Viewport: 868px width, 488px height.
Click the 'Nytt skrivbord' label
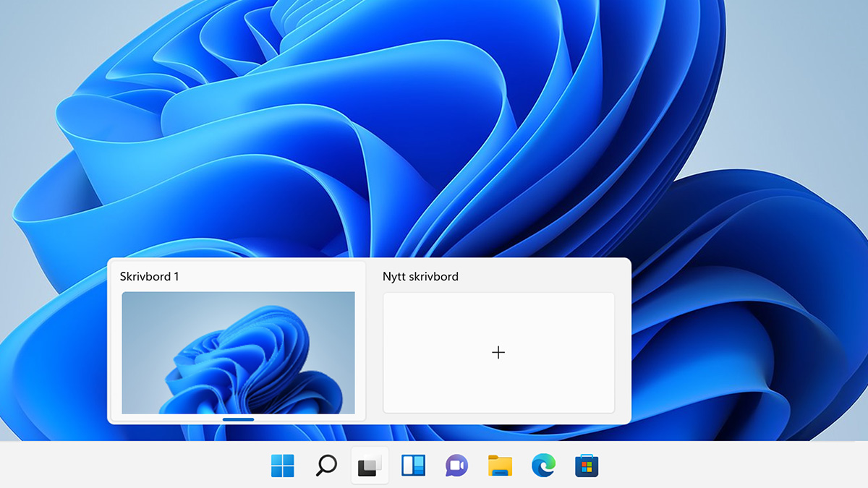tap(420, 276)
